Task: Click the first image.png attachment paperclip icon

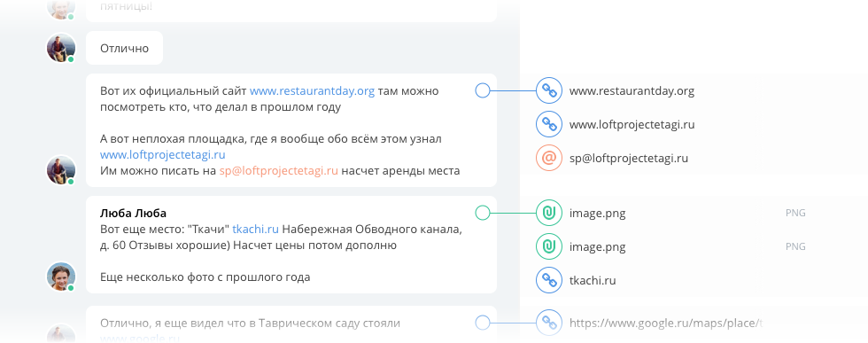Action: click(x=549, y=213)
